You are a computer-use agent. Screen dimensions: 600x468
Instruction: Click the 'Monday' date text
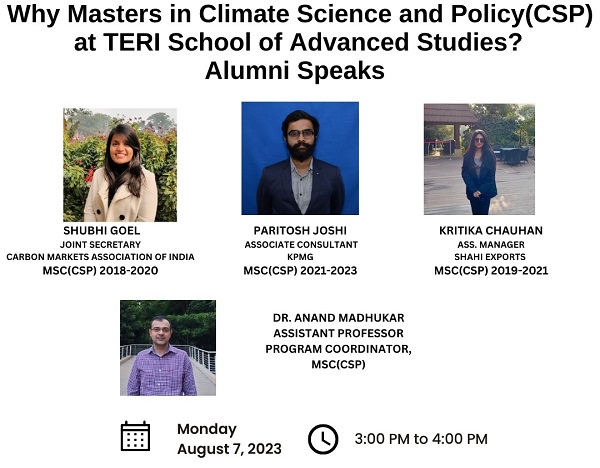[207, 429]
